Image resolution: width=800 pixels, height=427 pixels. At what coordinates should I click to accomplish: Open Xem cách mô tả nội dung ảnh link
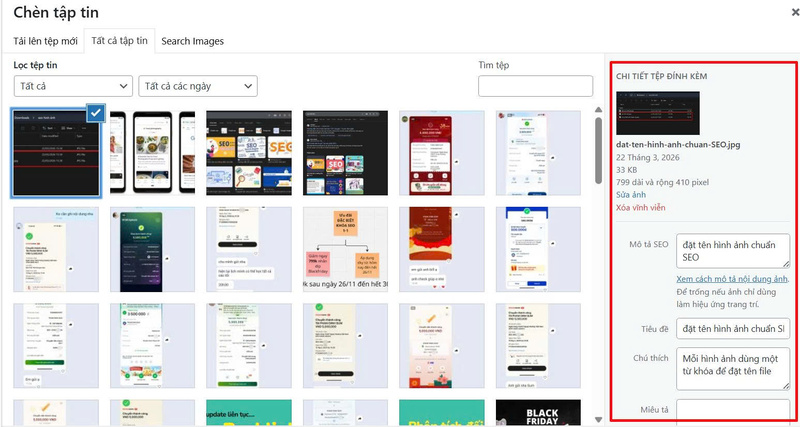pyautogui.click(x=732, y=279)
